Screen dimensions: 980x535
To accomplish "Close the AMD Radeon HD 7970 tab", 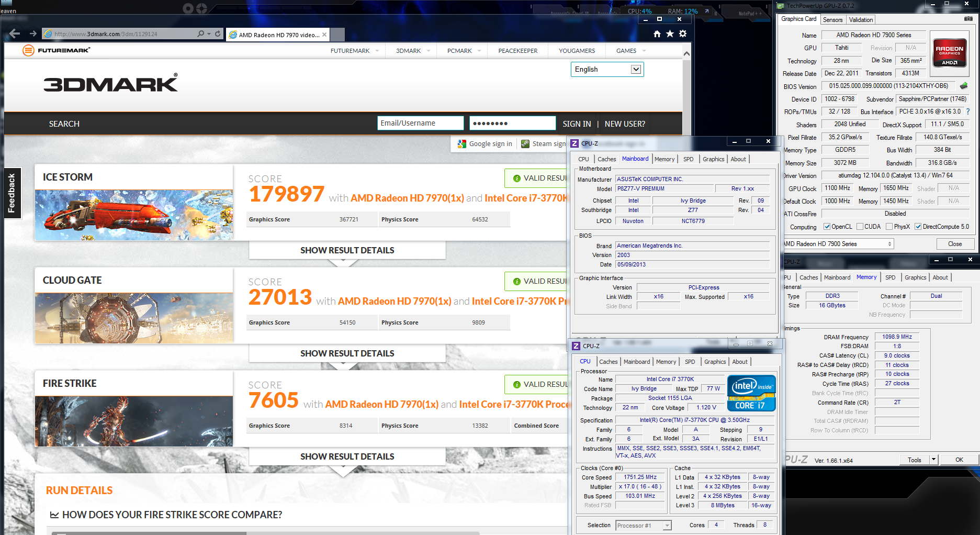I will click(x=324, y=35).
